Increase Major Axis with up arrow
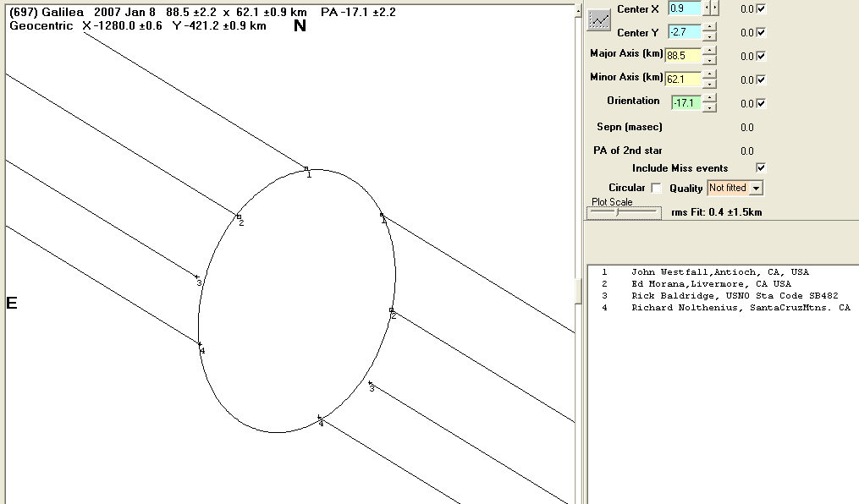859x504 pixels. pos(709,51)
